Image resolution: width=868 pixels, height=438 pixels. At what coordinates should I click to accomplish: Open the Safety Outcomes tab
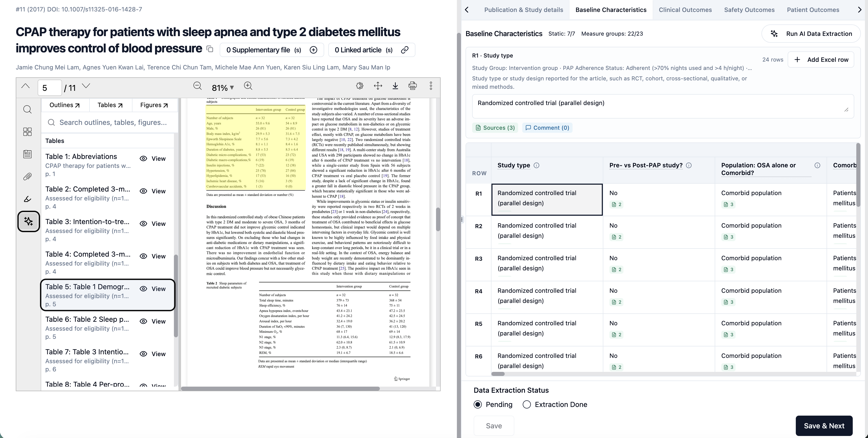749,10
